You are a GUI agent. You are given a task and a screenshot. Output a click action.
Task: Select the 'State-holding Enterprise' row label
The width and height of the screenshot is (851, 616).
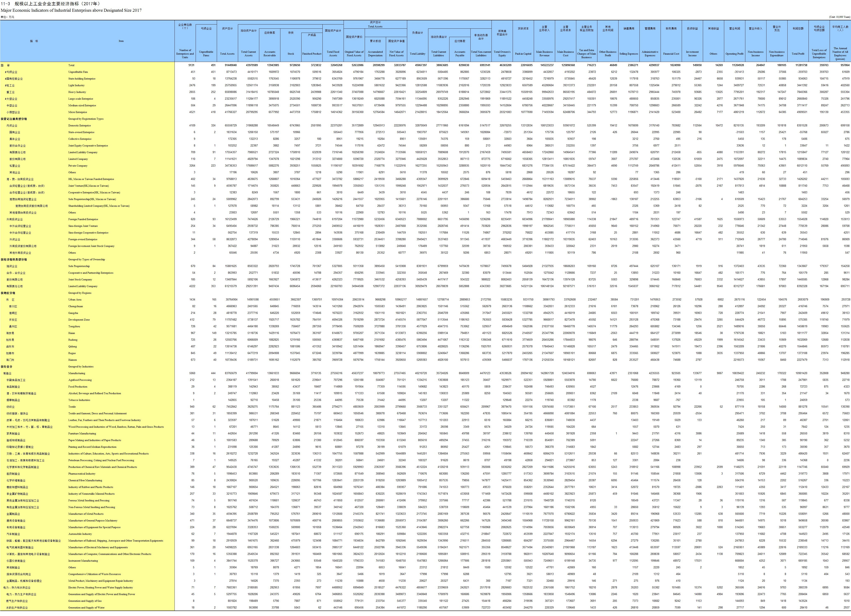point(82,79)
